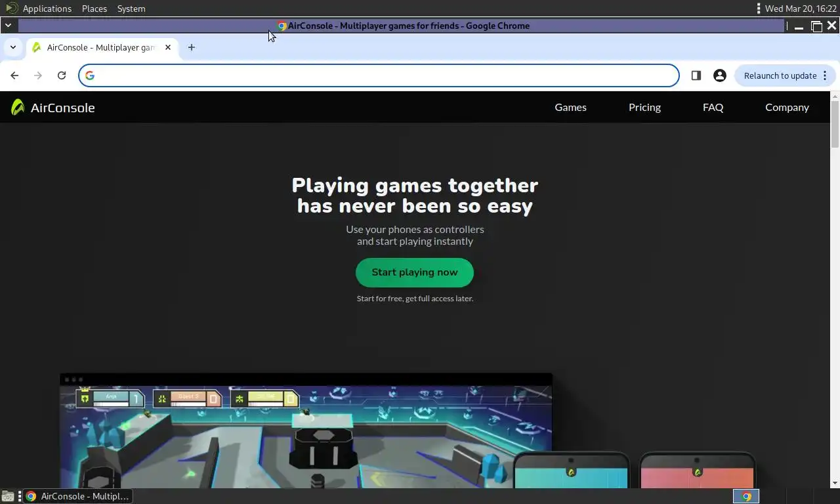Open Chrome side panel icon
840x504 pixels.
pos(696,75)
